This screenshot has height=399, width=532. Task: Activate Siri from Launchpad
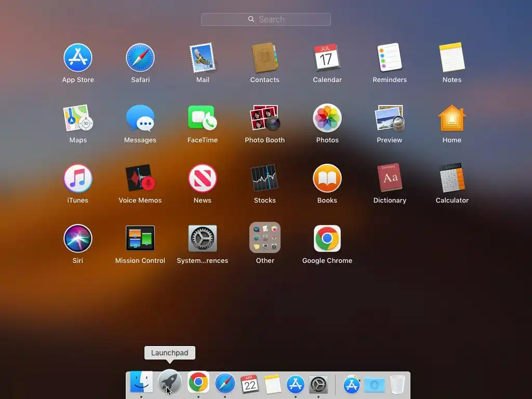pos(78,238)
